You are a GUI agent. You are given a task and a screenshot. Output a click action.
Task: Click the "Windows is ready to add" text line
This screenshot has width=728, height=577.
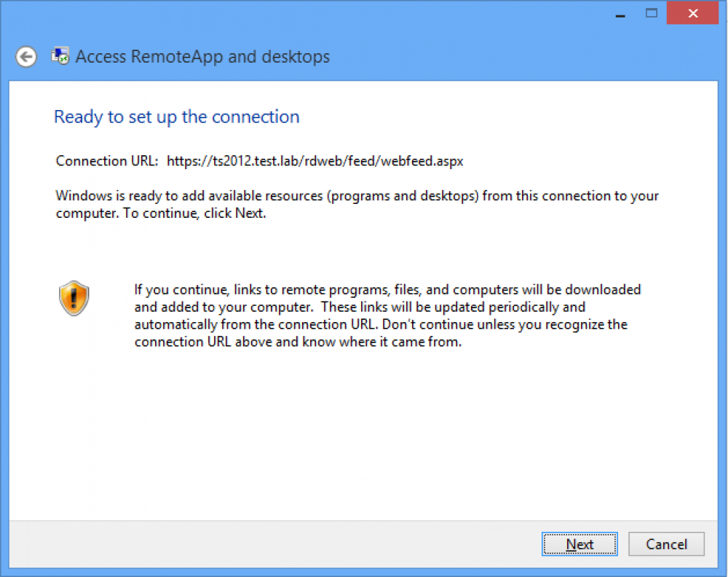tap(357, 196)
